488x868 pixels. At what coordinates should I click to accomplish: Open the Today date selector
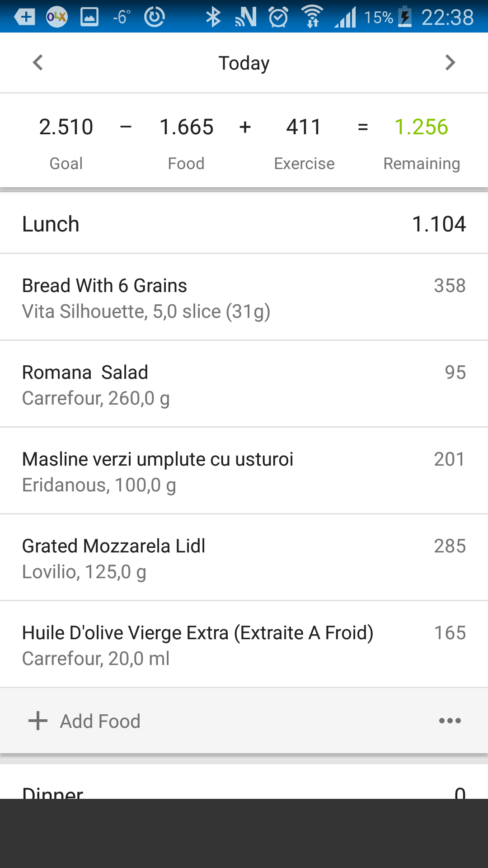(x=244, y=63)
